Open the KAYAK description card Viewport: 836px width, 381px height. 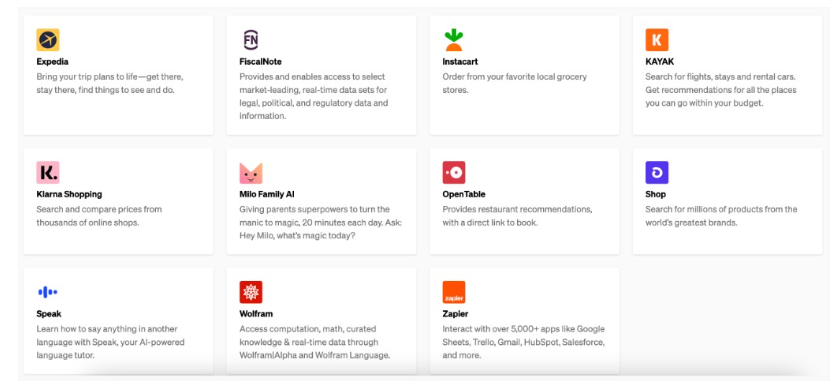click(727, 75)
